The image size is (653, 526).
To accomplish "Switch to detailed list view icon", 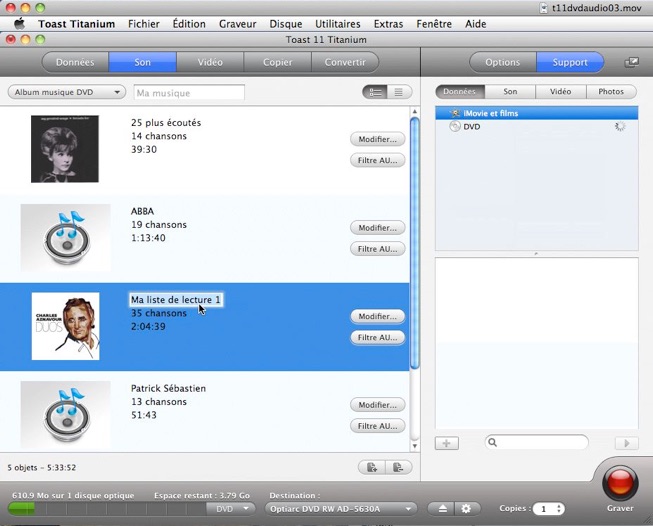I will pos(375,92).
